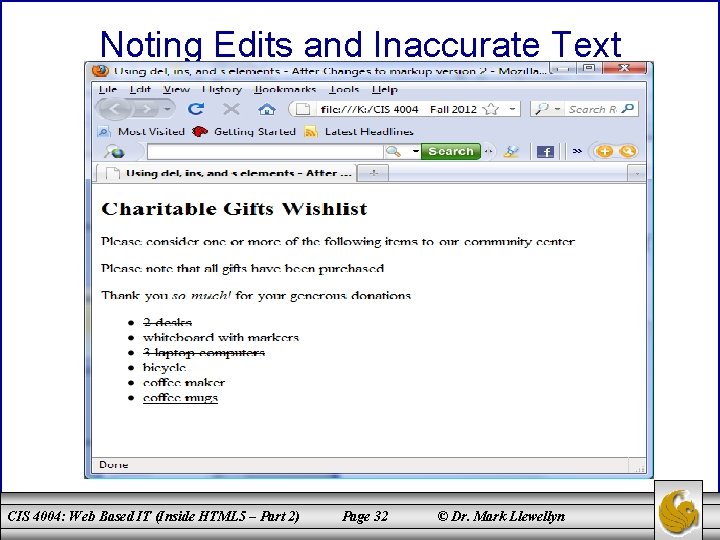Expand the toolbar overflow chevron
Viewport: 720px width, 540px height.
578,151
